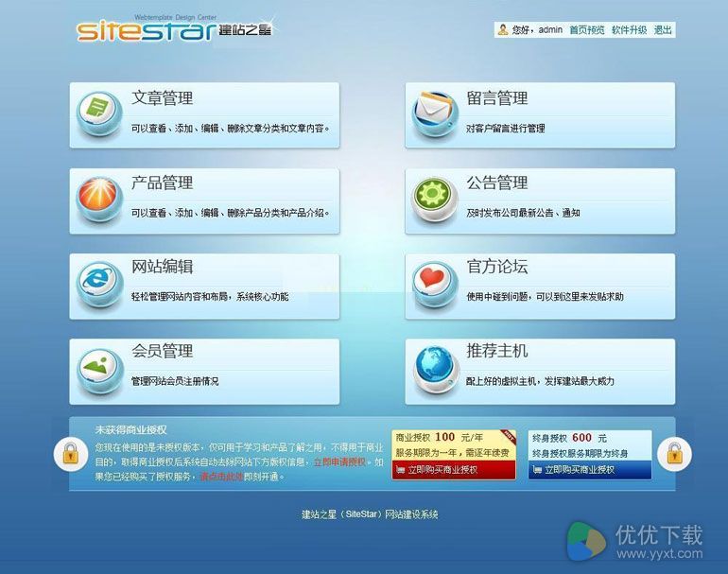Open the 文章管理 green document icon
This screenshot has height=574, width=728.
point(99,113)
